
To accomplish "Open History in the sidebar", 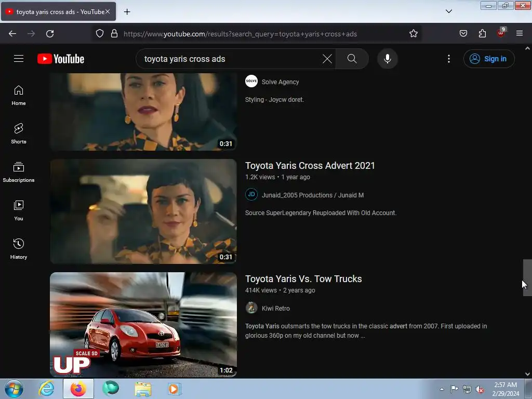I will (19, 249).
